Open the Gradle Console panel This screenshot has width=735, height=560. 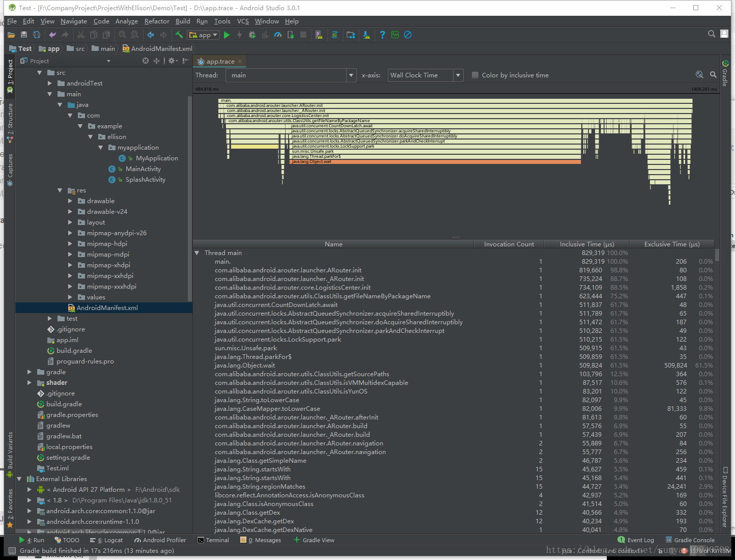click(690, 540)
